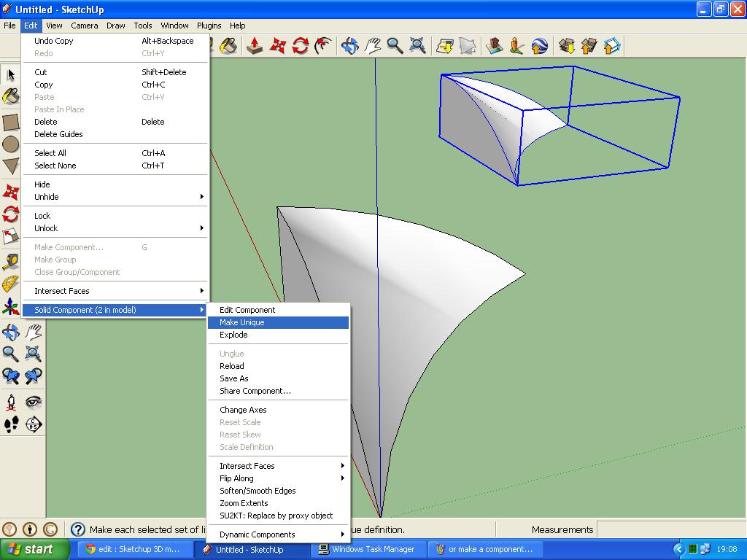The height and width of the screenshot is (560, 747).
Task: Expand the Flip Along submenu
Action: tap(278, 478)
